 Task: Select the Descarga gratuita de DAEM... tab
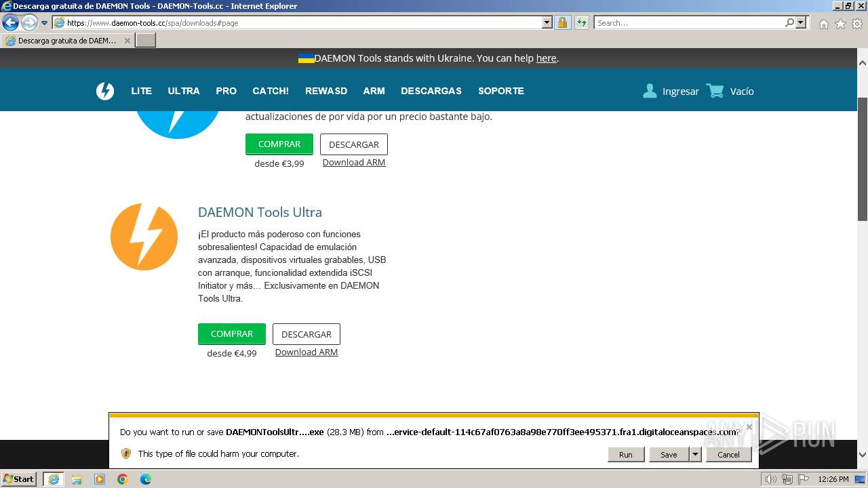pyautogui.click(x=68, y=41)
